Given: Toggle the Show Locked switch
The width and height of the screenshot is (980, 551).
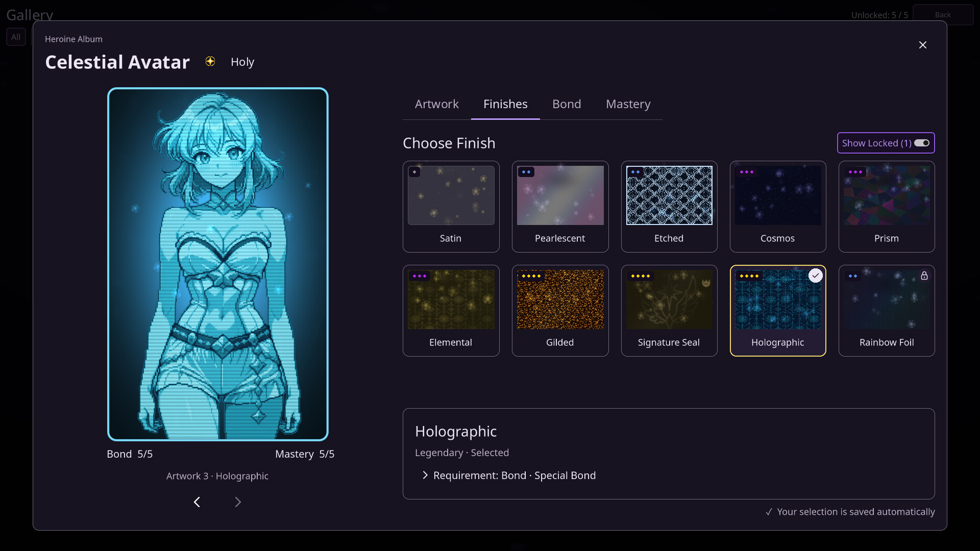Looking at the screenshot, I should point(922,143).
